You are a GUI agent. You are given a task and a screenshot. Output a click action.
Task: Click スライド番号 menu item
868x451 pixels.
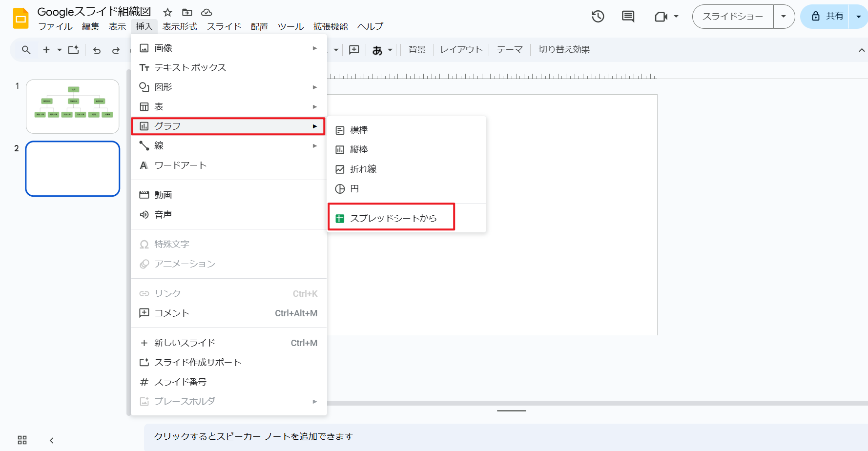coord(228,382)
